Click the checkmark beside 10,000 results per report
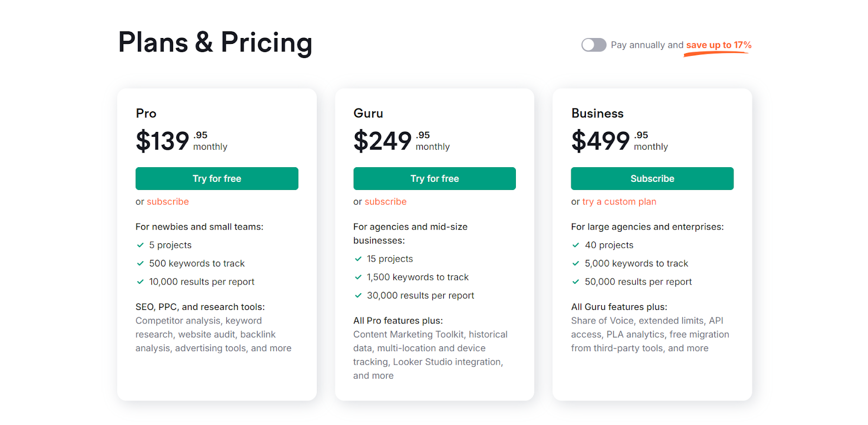 click(139, 282)
